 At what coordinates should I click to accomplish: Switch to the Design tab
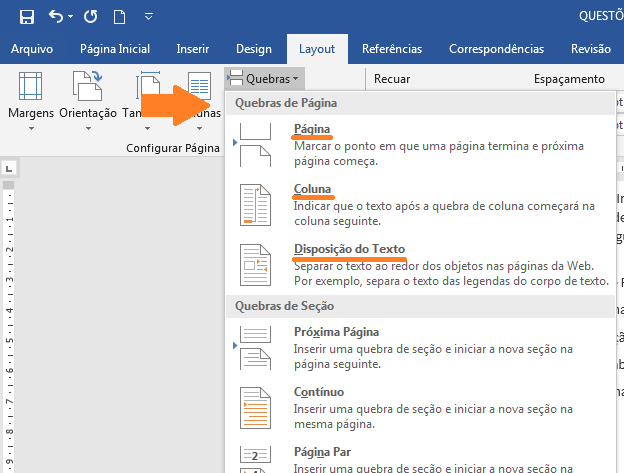254,49
